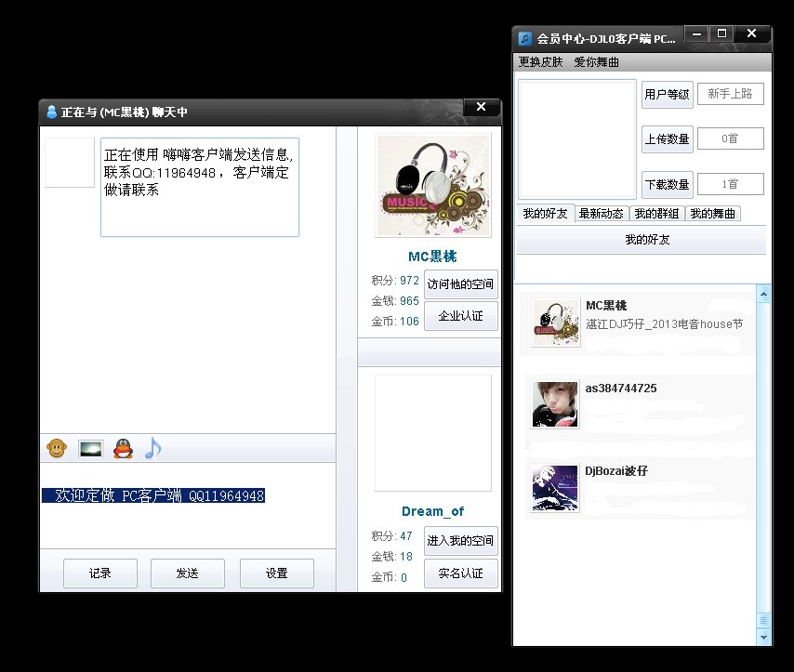Insert a picture with the image icon
Viewport: 794px width, 672px height.
(90, 449)
